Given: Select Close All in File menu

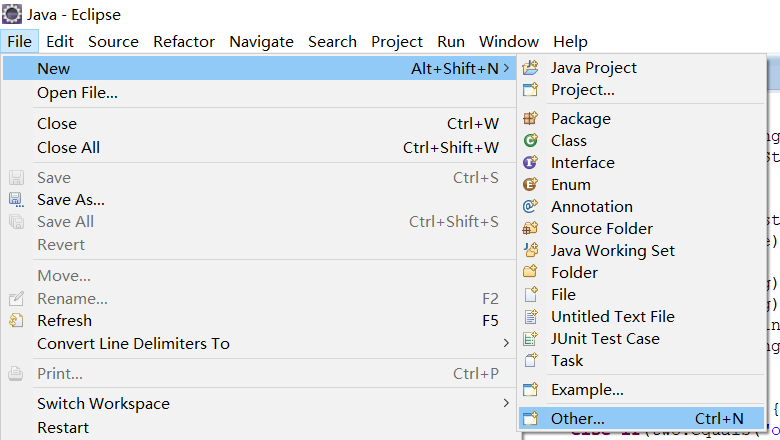Looking at the screenshot, I should coord(259,147).
